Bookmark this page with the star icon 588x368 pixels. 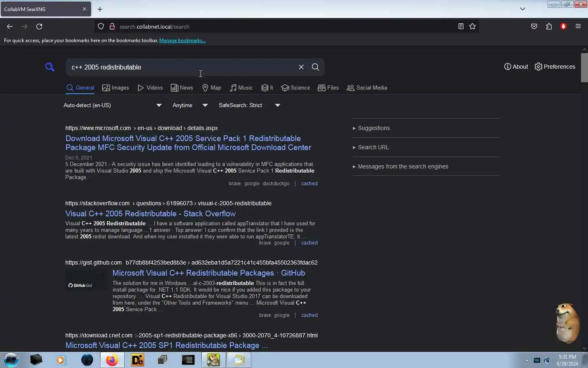pyautogui.click(x=472, y=27)
